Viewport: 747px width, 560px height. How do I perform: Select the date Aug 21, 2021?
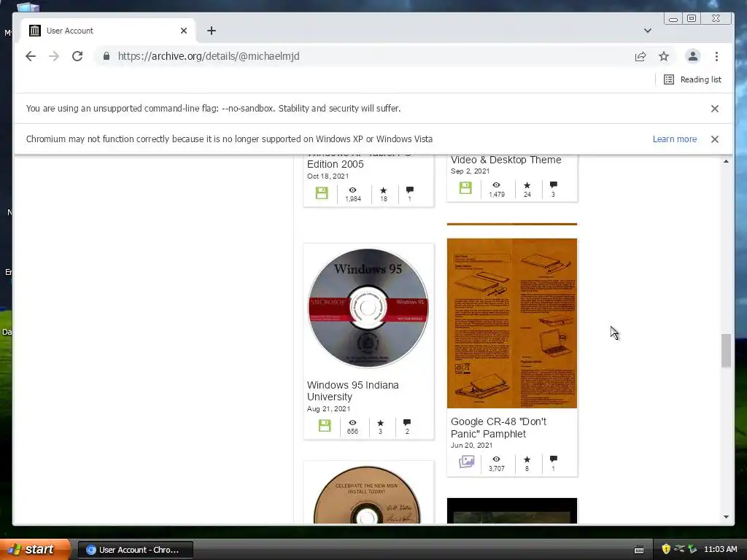tap(328, 408)
